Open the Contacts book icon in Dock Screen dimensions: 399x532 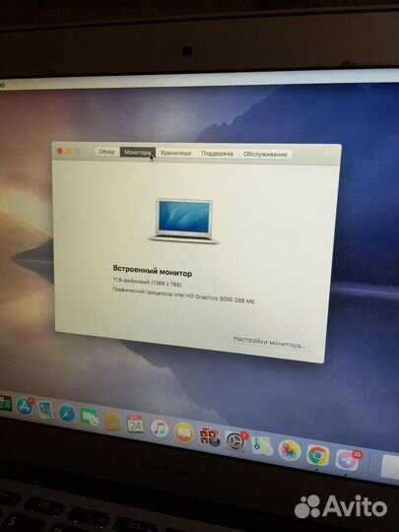coord(112,421)
